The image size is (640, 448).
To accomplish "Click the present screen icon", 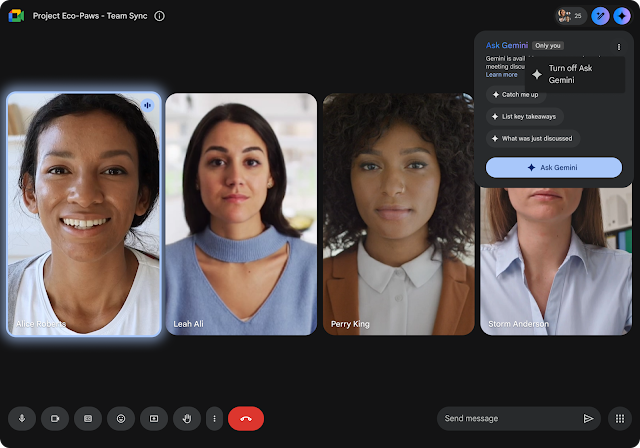I will (x=154, y=418).
